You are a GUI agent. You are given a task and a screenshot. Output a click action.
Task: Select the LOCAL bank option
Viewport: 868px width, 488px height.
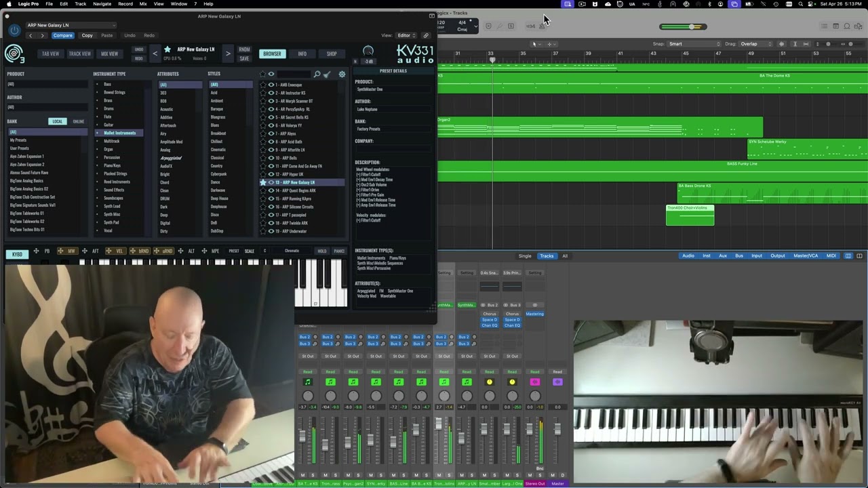tap(58, 121)
